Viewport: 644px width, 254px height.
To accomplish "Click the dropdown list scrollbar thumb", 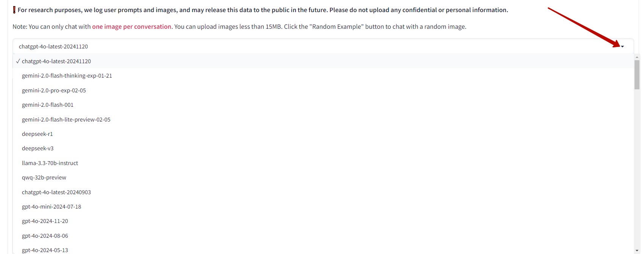I will click(637, 75).
